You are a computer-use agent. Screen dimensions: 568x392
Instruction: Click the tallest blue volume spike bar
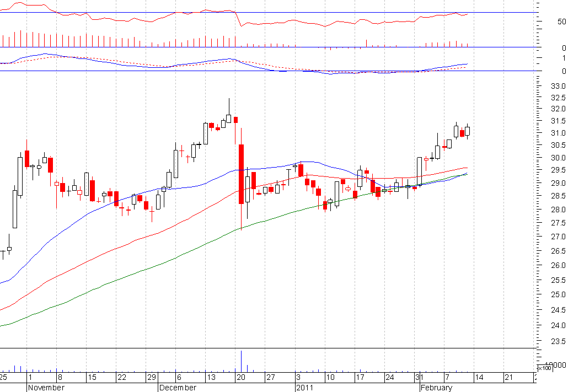tap(241, 361)
